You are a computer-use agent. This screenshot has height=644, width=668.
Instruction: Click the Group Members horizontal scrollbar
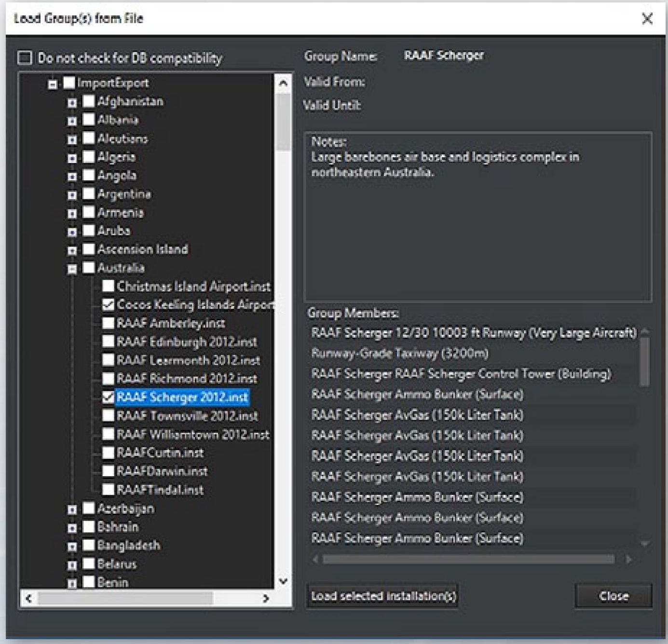point(468,559)
